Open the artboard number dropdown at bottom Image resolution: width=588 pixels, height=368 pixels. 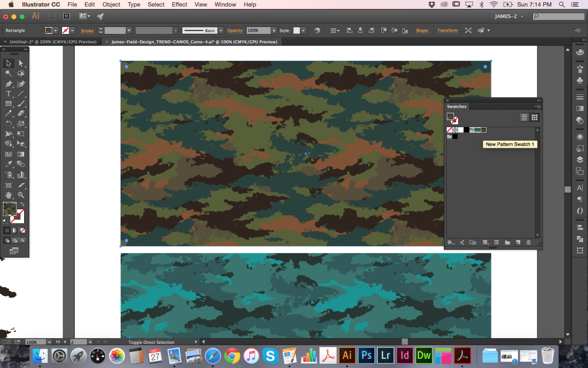[90, 342]
